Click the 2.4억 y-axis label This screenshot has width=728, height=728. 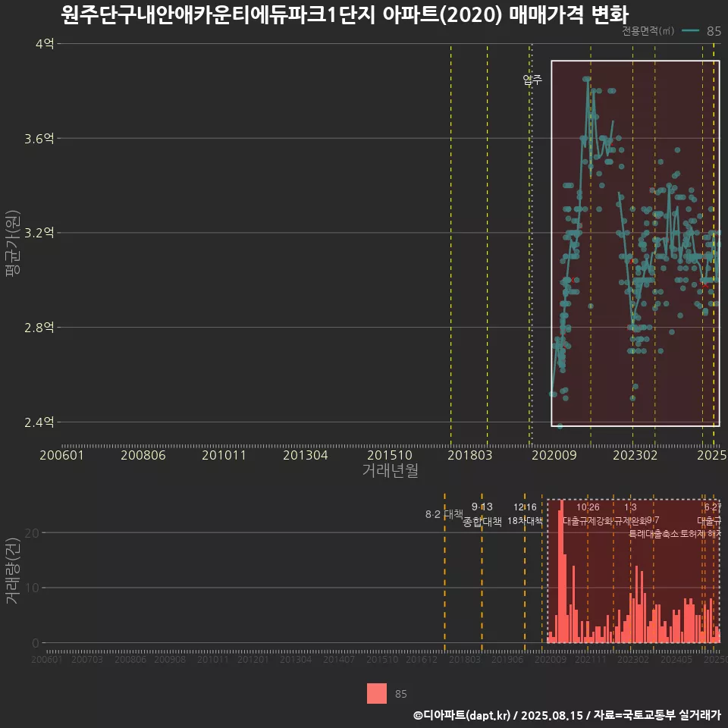(39, 422)
